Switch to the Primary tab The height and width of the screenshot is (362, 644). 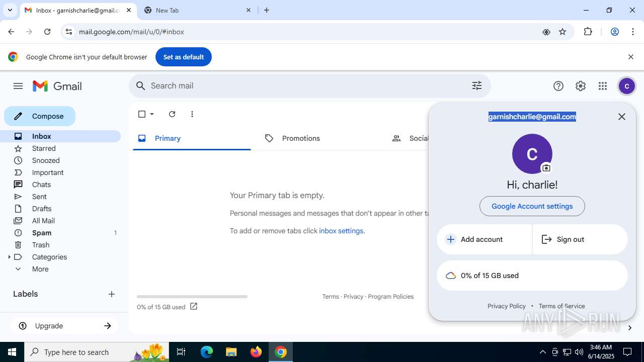pos(192,138)
